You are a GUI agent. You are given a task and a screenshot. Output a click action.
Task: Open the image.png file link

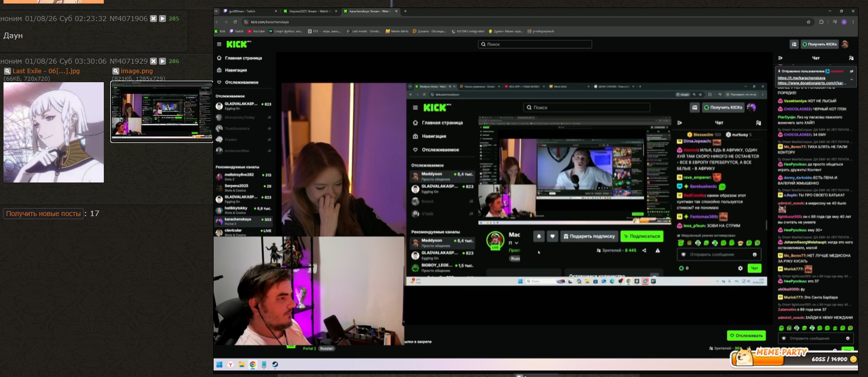(137, 71)
